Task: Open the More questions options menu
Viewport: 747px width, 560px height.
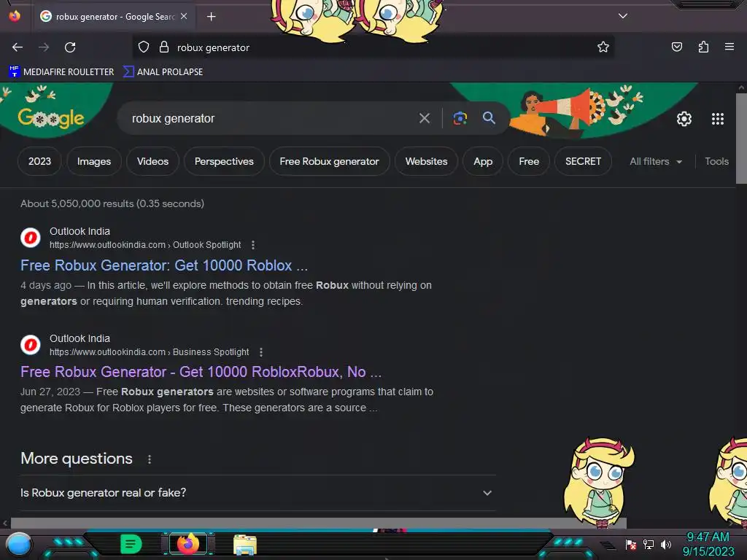Action: coord(149,459)
